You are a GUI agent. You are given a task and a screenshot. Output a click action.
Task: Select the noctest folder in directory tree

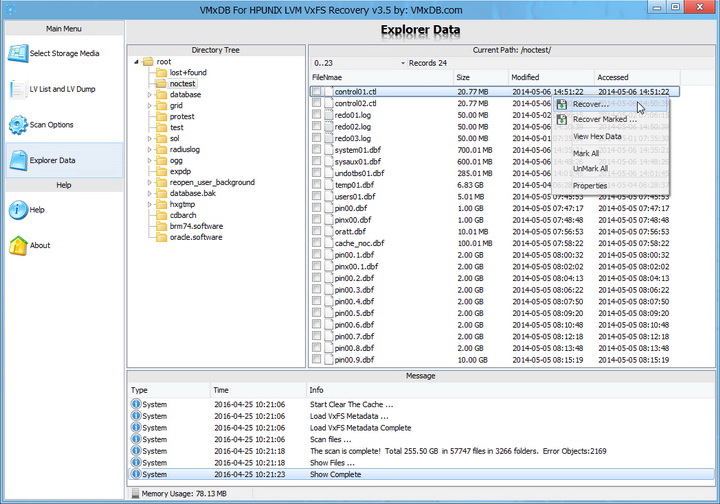[181, 84]
